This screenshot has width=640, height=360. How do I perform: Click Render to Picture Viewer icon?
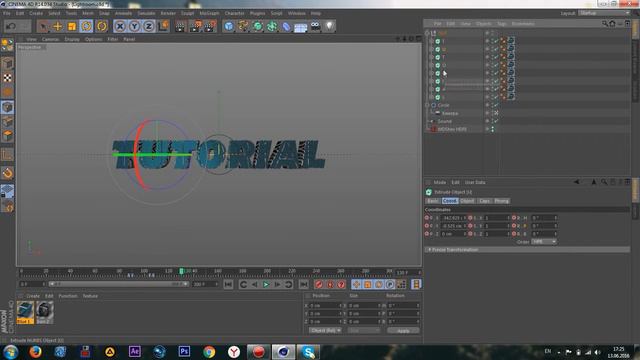(195, 26)
